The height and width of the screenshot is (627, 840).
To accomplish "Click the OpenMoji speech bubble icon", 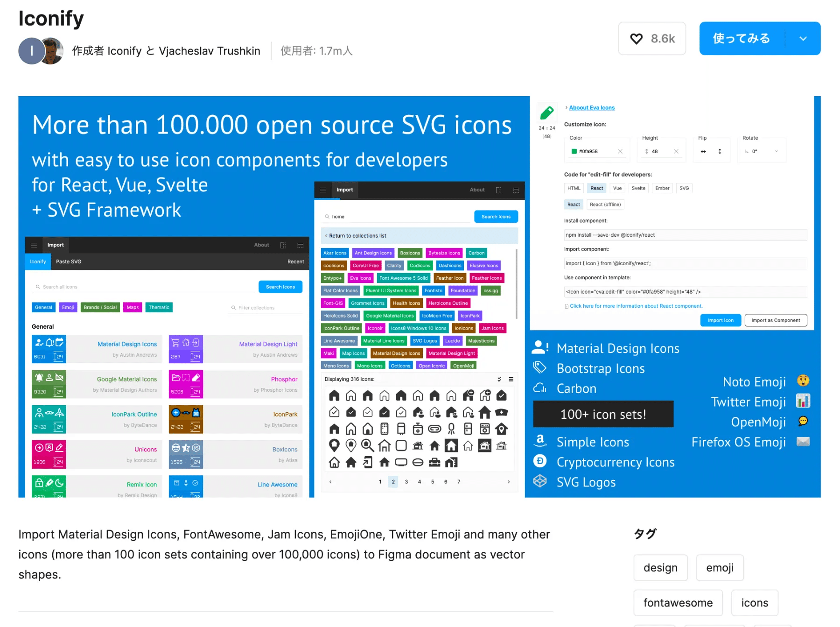I will coord(803,421).
